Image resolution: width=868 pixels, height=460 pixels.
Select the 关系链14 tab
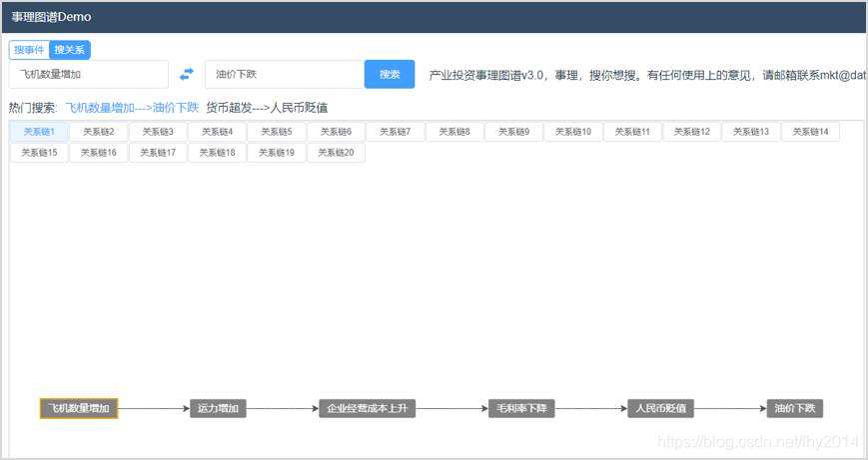click(x=810, y=132)
